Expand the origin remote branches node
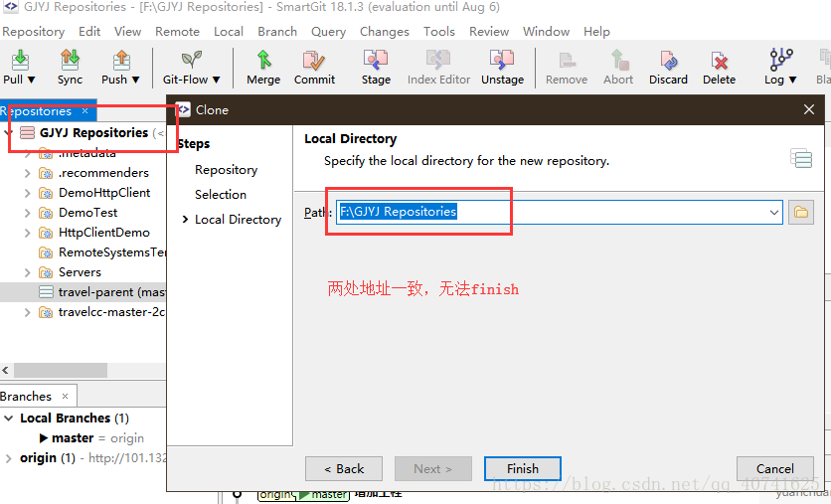 point(9,458)
